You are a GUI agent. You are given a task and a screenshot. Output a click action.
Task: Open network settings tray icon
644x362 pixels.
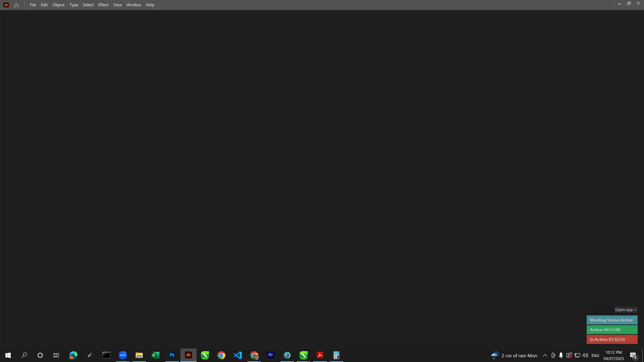coord(577,355)
